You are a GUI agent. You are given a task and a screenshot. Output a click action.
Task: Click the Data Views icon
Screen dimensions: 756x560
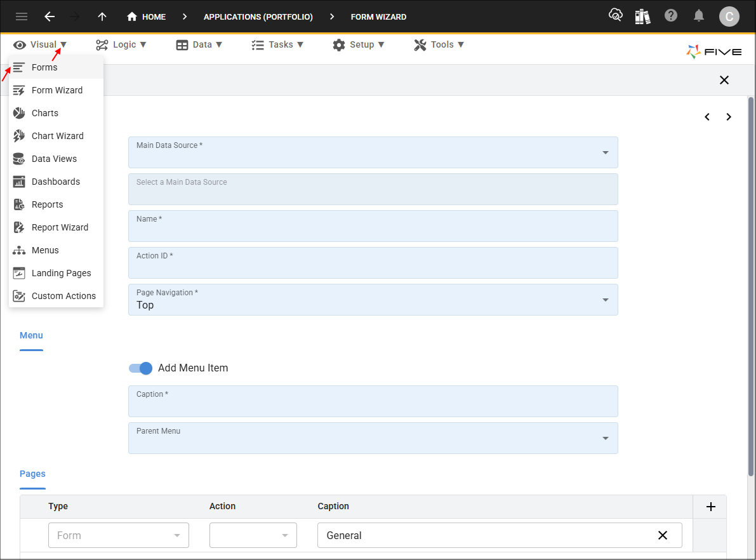click(x=19, y=159)
